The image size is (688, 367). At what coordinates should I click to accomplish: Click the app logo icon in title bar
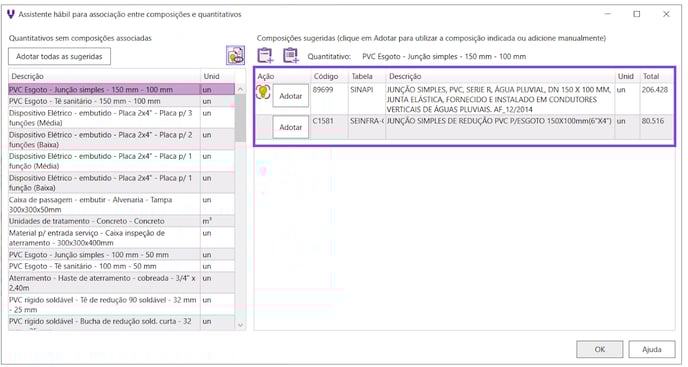tap(11, 14)
